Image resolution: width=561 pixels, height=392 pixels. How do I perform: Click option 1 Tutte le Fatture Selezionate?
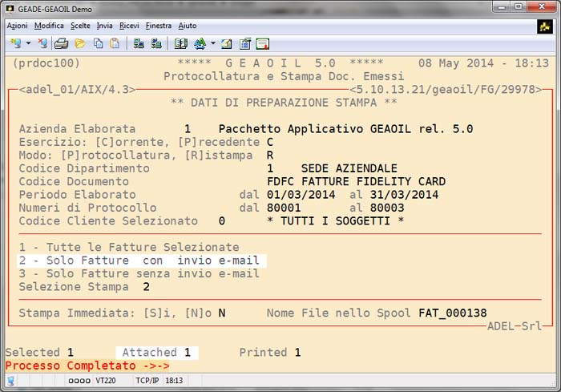pyautogui.click(x=128, y=248)
